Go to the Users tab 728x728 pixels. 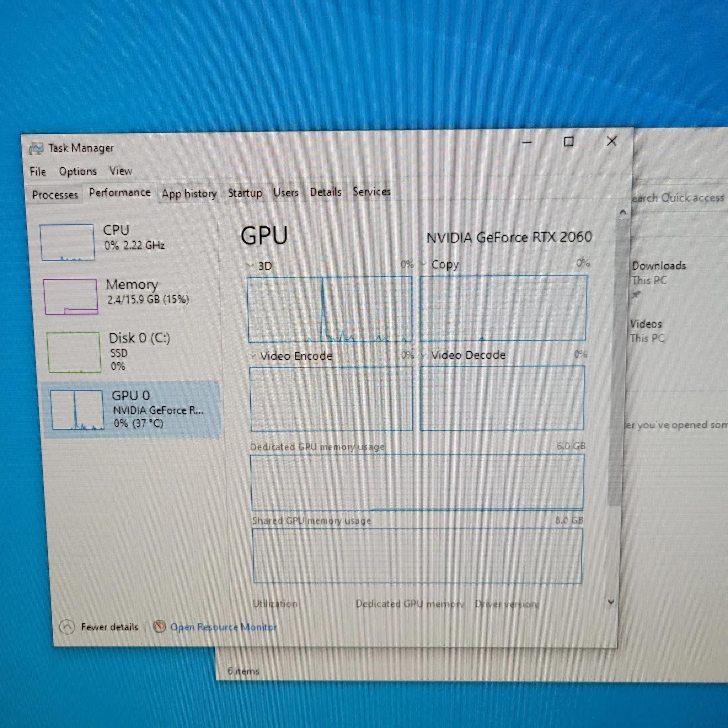[x=286, y=193]
